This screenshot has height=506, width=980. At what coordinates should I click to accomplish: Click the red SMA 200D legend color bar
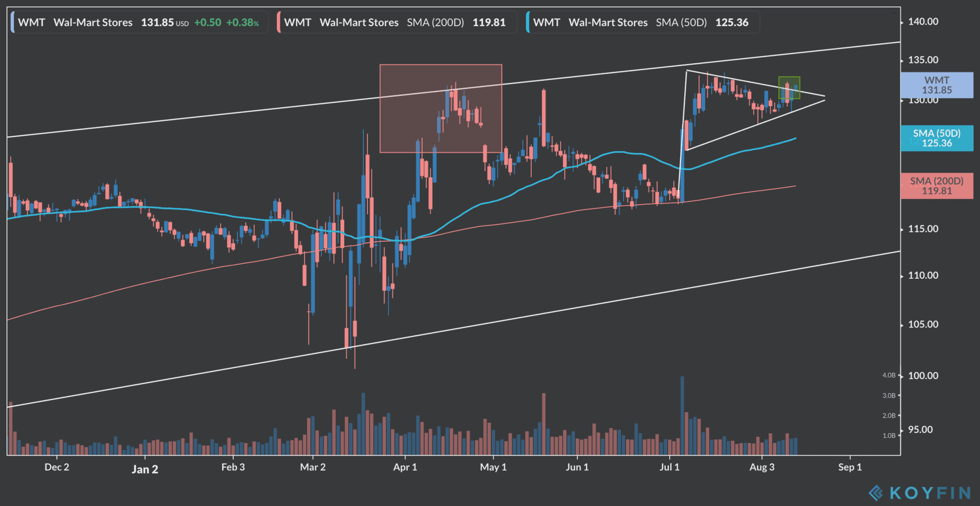pyautogui.click(x=279, y=22)
